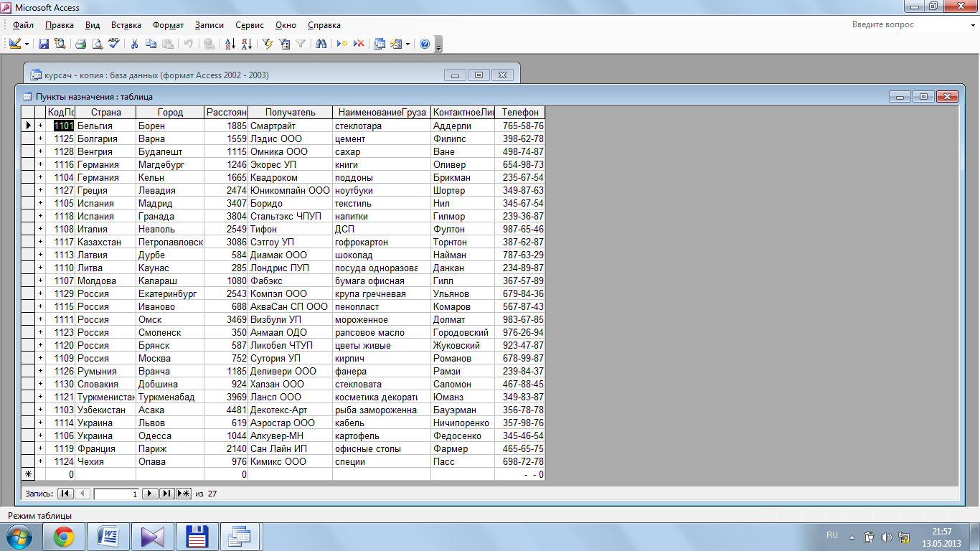Apply Filter by Selection lightning funnel icon
980x551 pixels.
(268, 44)
